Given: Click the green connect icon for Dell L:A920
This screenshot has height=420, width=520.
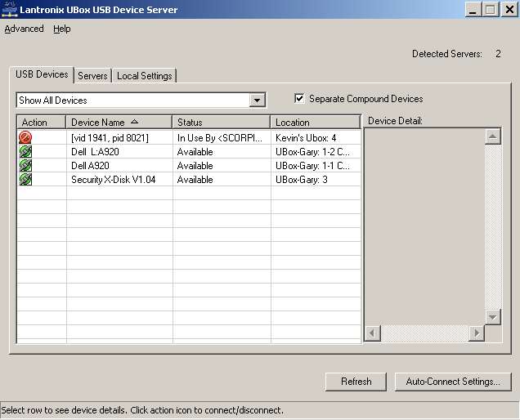Looking at the screenshot, I should pyautogui.click(x=25, y=152).
